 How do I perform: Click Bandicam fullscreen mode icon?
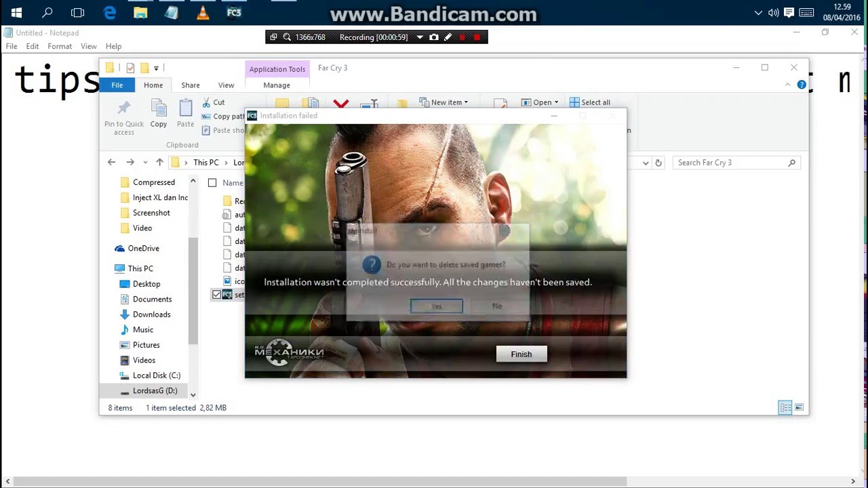click(x=273, y=37)
